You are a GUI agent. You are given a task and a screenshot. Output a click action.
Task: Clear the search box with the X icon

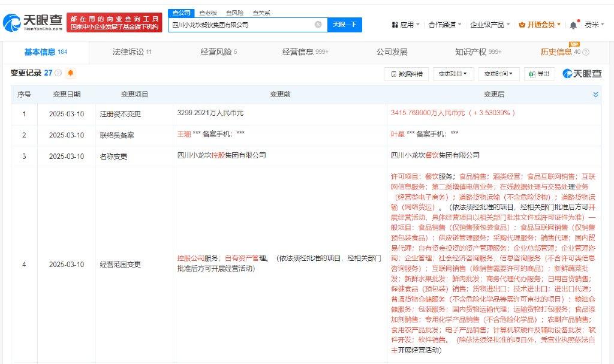[x=318, y=25]
